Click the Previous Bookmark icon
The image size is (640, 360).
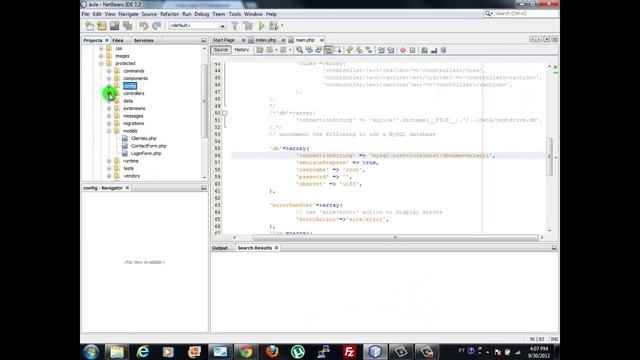coord(349,50)
